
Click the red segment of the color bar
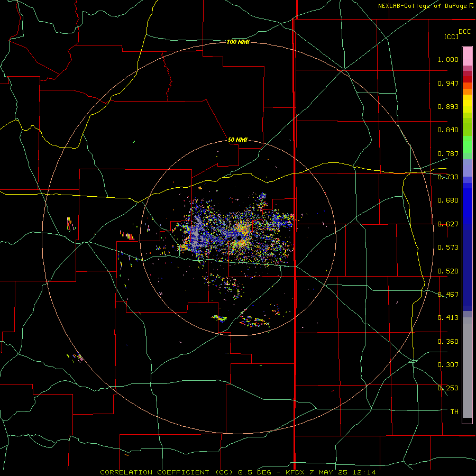coord(467,79)
